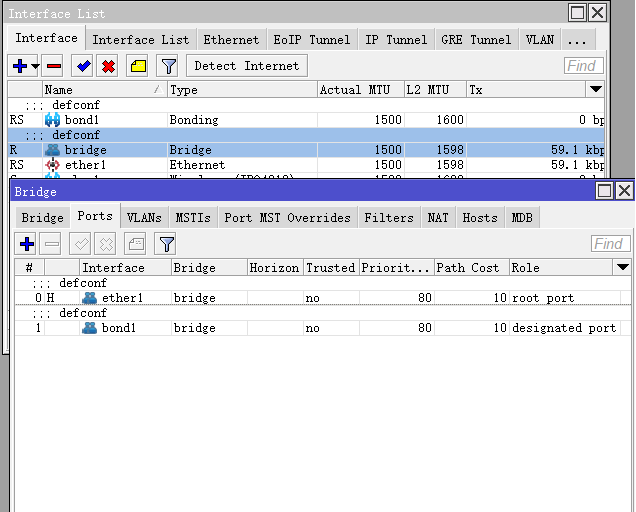This screenshot has height=512, width=636.
Task: Click the filter funnel icon in Bridge window
Action: pyautogui.click(x=166, y=243)
